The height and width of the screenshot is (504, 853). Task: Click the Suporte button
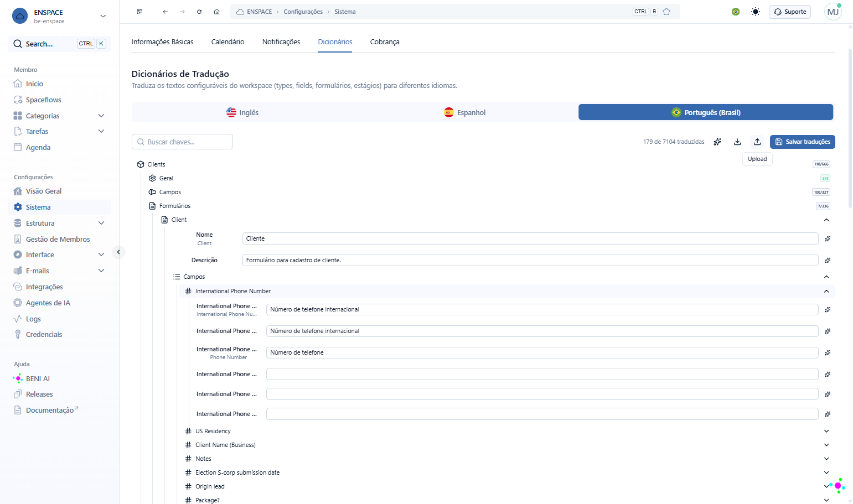(x=789, y=12)
